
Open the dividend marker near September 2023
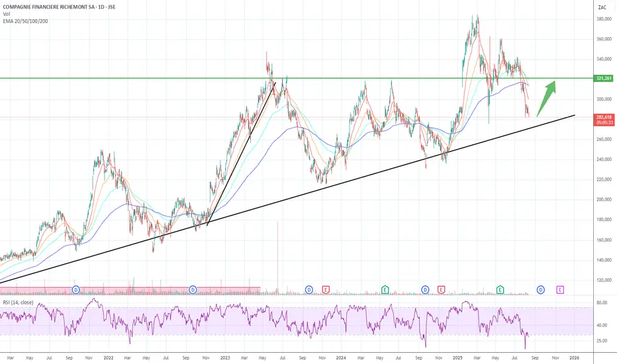pyautogui.click(x=309, y=290)
